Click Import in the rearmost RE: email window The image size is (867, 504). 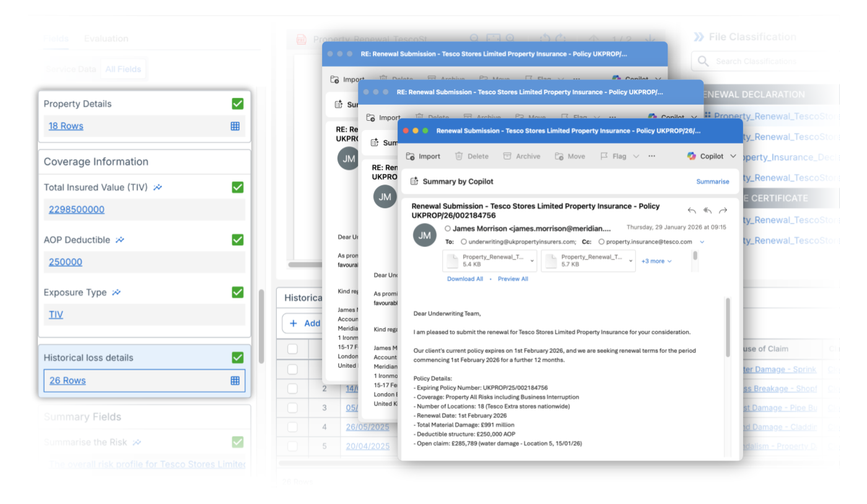[347, 79]
